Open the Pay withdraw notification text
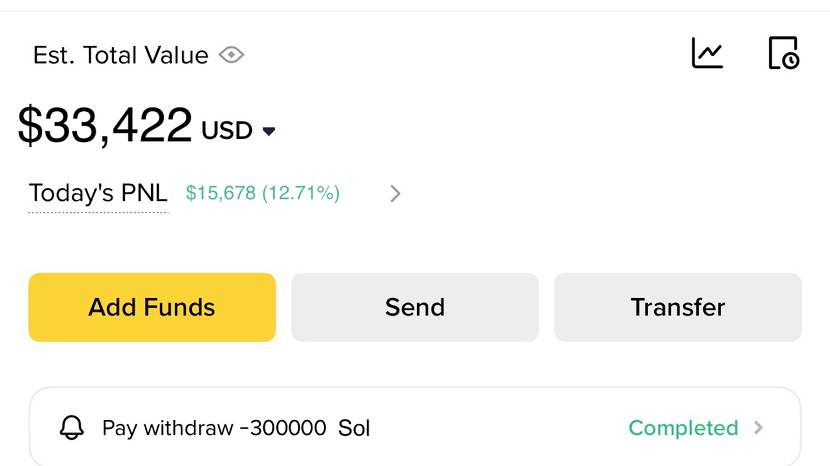The width and height of the screenshot is (830, 466). tap(169, 428)
